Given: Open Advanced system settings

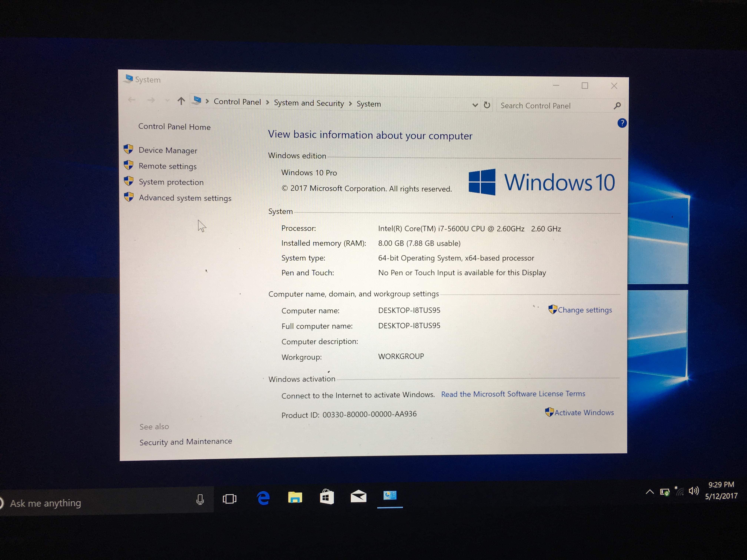Looking at the screenshot, I should click(185, 198).
